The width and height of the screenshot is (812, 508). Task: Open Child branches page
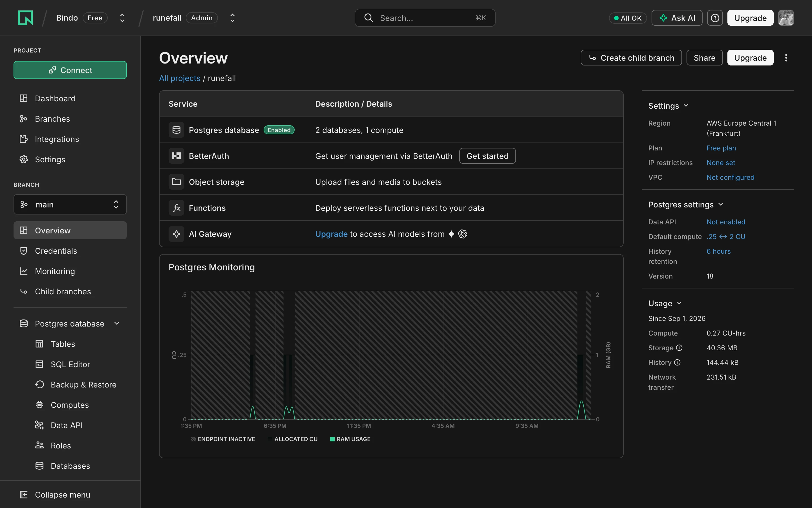tap(70, 291)
